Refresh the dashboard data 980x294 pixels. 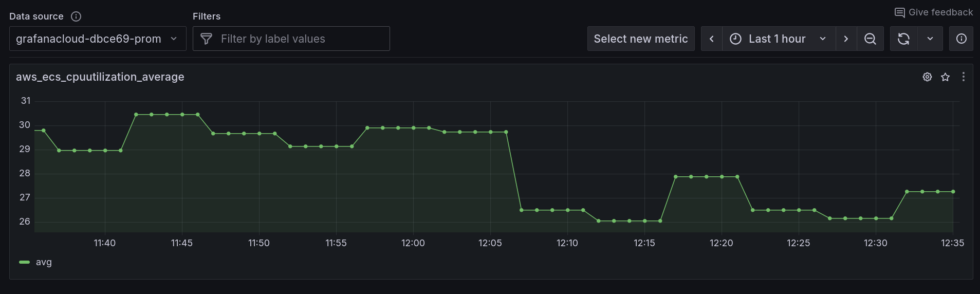click(x=903, y=39)
